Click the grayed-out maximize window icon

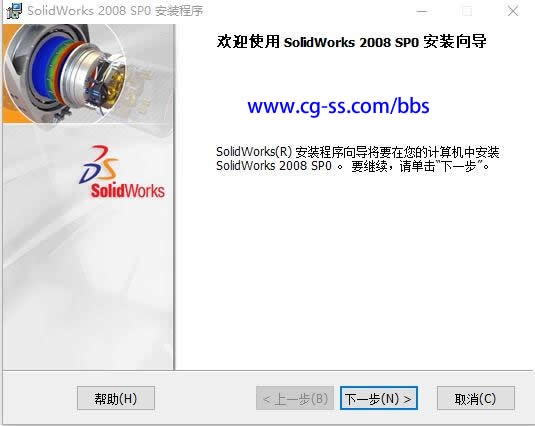tap(467, 11)
